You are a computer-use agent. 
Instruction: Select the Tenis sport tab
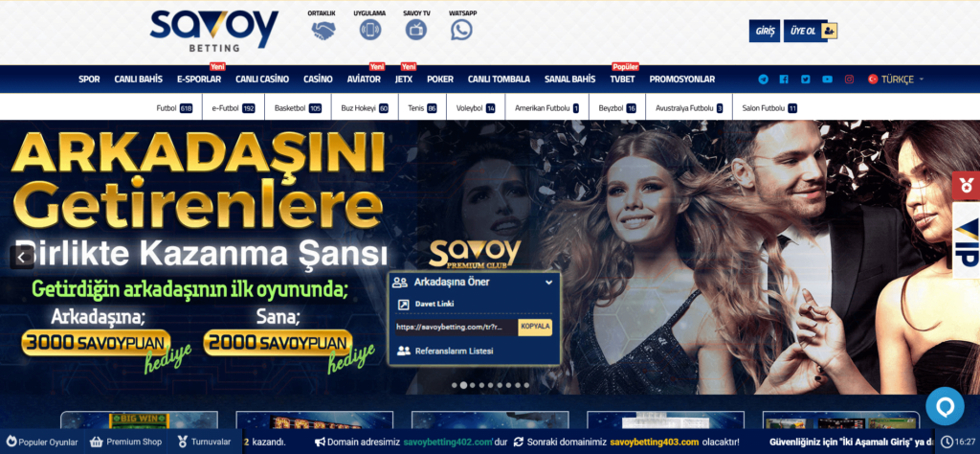pyautogui.click(x=422, y=108)
